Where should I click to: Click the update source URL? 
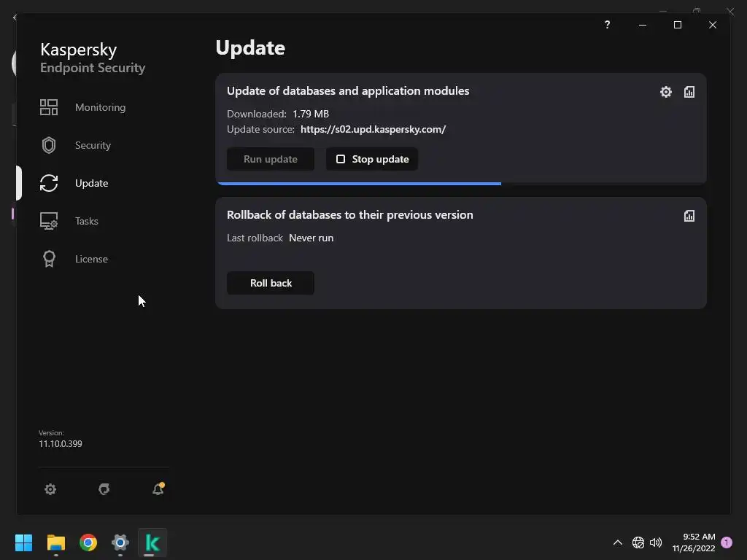pos(373,130)
